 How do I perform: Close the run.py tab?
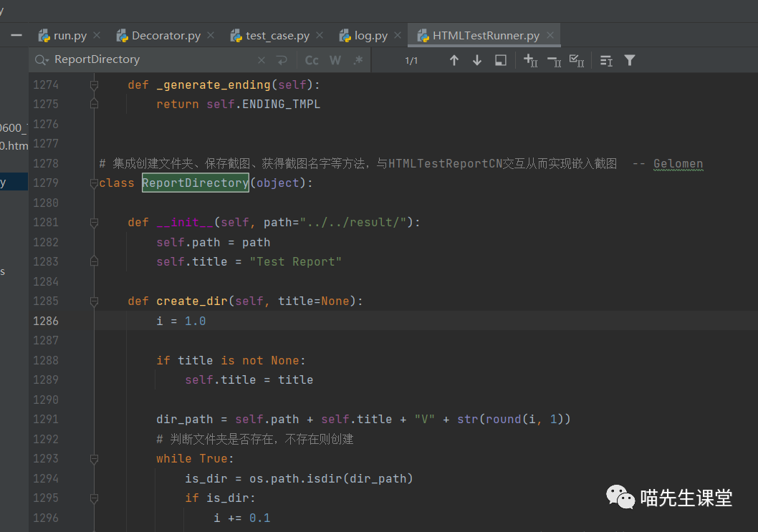[x=97, y=35]
